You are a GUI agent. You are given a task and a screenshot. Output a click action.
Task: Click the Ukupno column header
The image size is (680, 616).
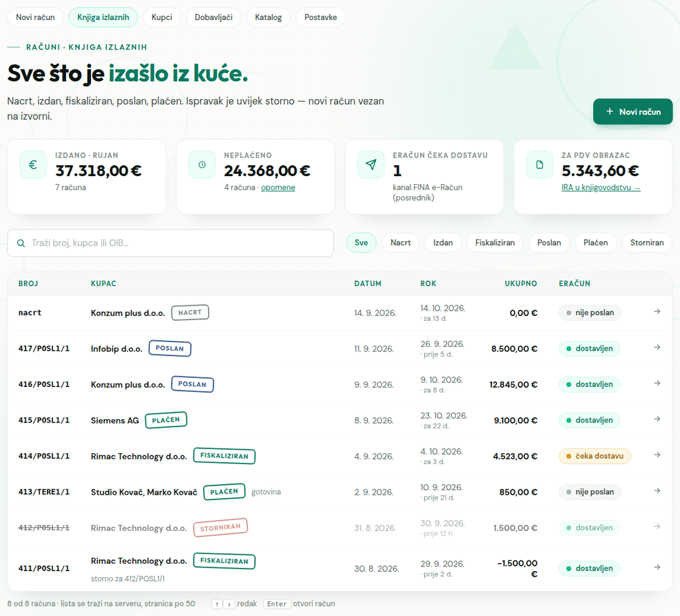pyautogui.click(x=521, y=283)
